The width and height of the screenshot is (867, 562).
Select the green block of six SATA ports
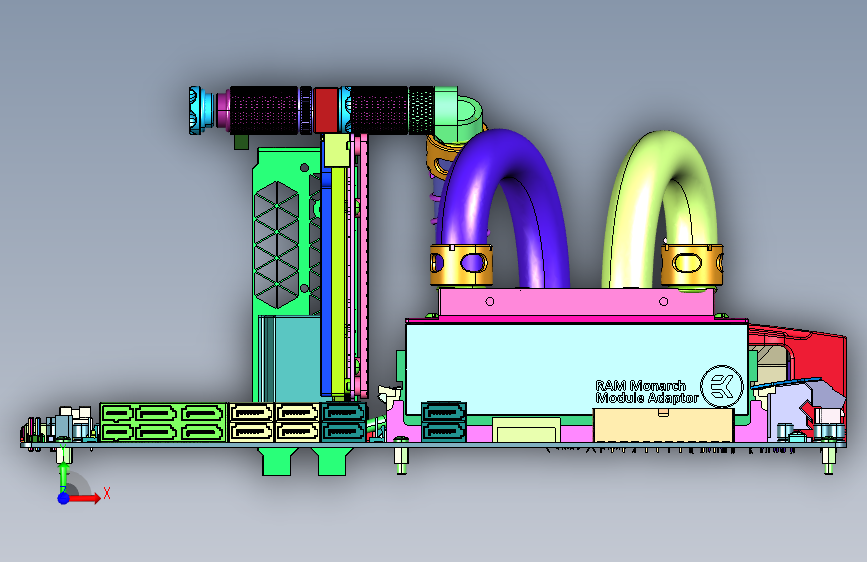164,423
